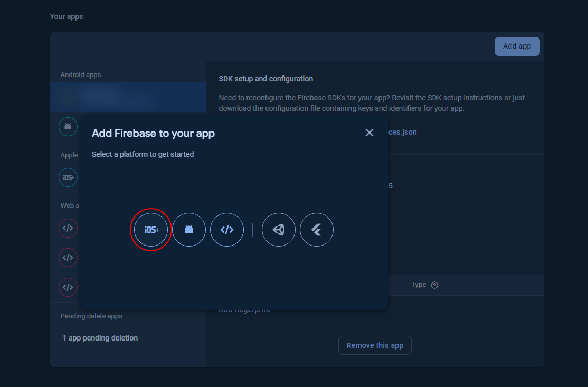The image size is (588, 387).
Task: Select the bottom web app in the sidebar
Action: pos(68,287)
